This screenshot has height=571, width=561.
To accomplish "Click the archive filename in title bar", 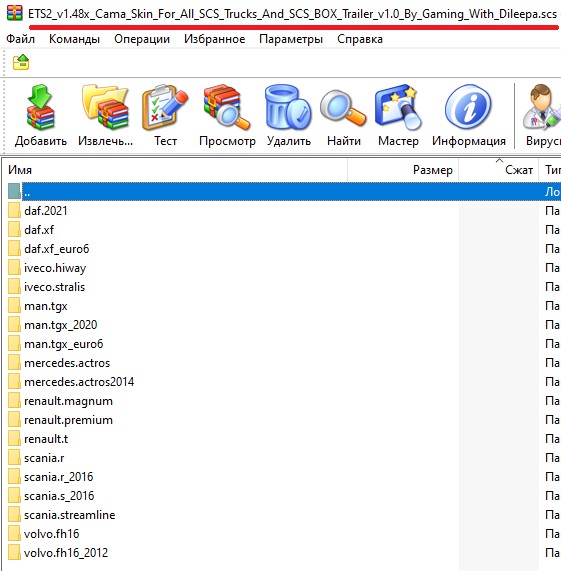I will coord(292,14).
